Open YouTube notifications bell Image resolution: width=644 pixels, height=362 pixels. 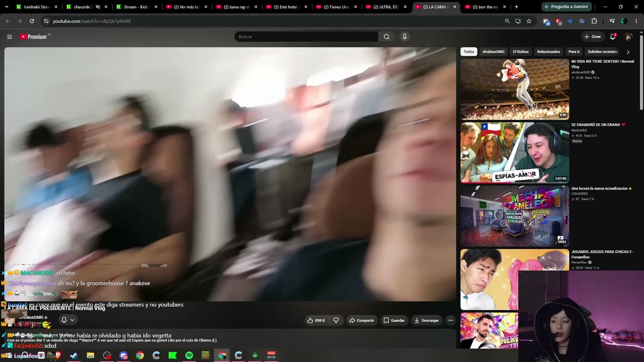coord(613,37)
